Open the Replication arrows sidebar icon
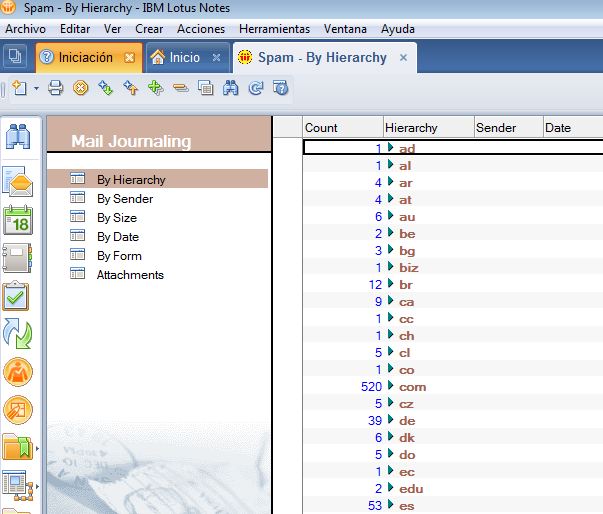This screenshot has height=514, width=603. pyautogui.click(x=18, y=333)
